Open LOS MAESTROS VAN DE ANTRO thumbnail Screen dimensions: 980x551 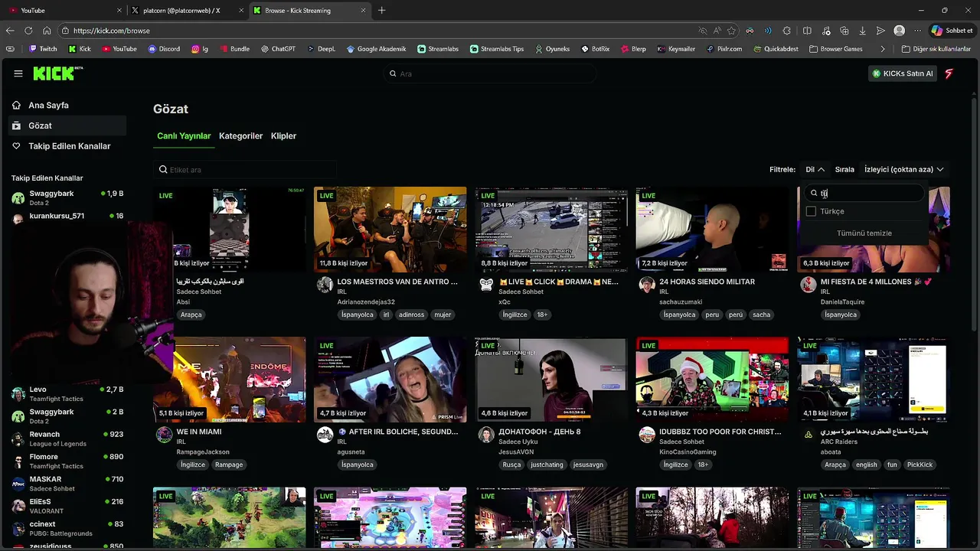coord(390,230)
